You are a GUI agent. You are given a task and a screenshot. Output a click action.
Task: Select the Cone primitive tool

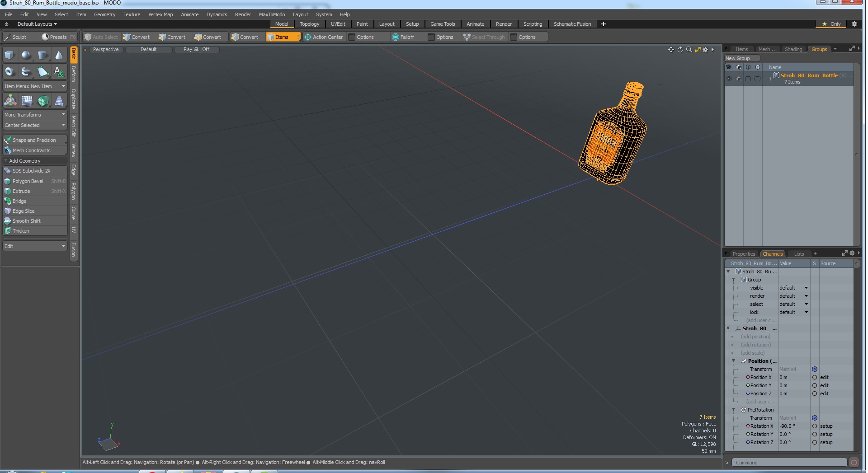pos(59,55)
